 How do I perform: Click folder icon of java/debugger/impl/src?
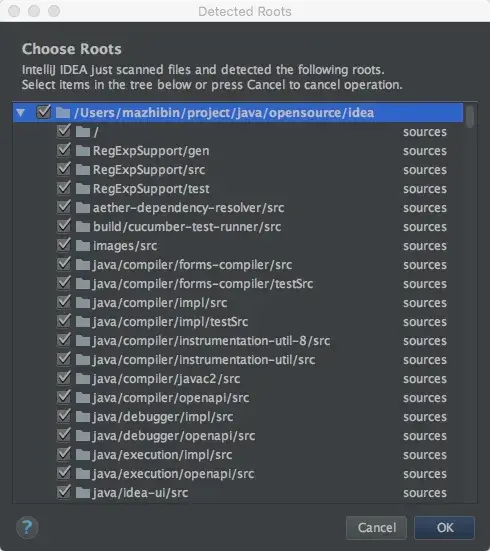pos(83,417)
